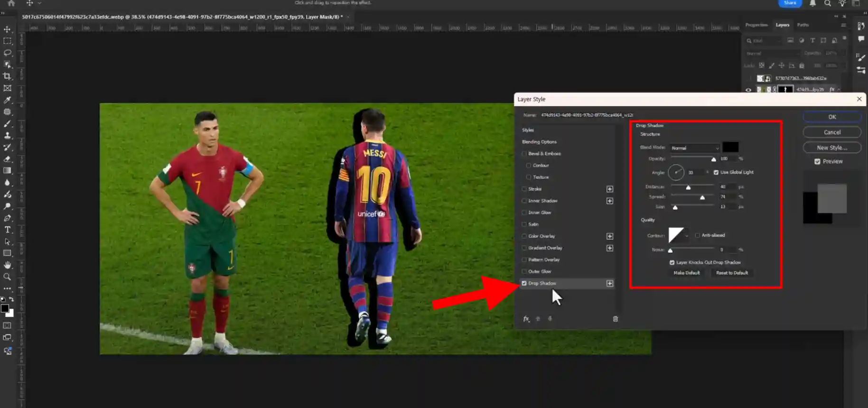The height and width of the screenshot is (408, 868).
Task: Enable the Outer Glow checkbox
Action: coord(524,271)
